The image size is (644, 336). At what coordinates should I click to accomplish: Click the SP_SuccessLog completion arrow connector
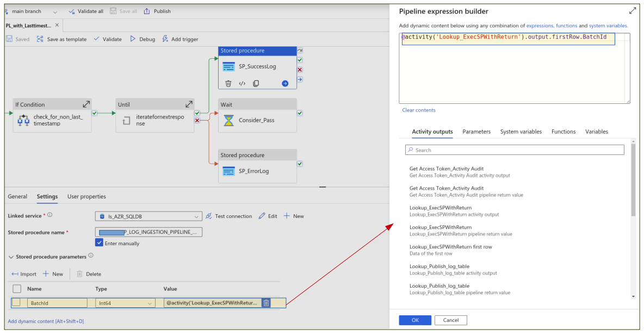[x=300, y=79]
